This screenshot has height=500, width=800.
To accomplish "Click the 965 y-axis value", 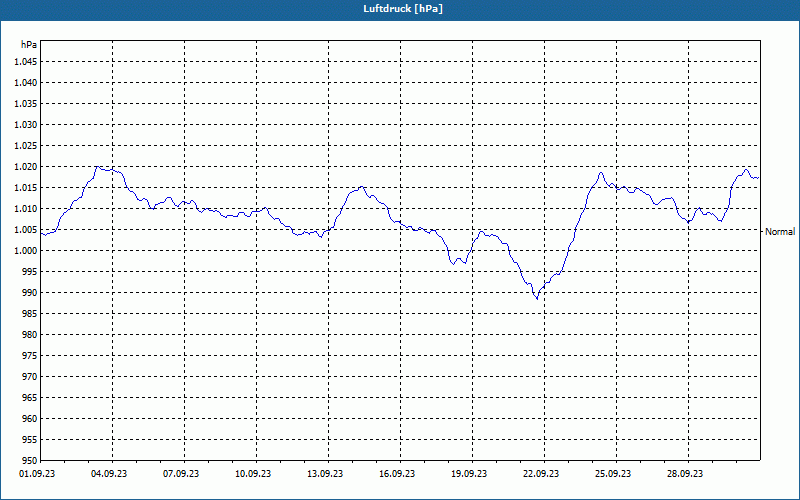I will click(30, 397).
